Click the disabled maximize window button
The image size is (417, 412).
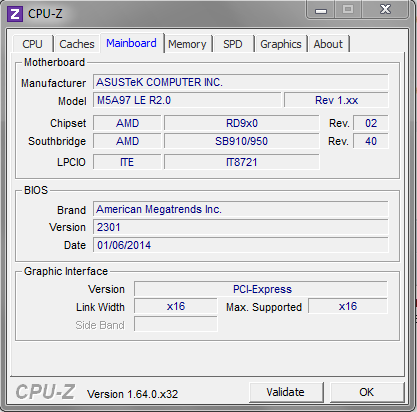[348, 9]
